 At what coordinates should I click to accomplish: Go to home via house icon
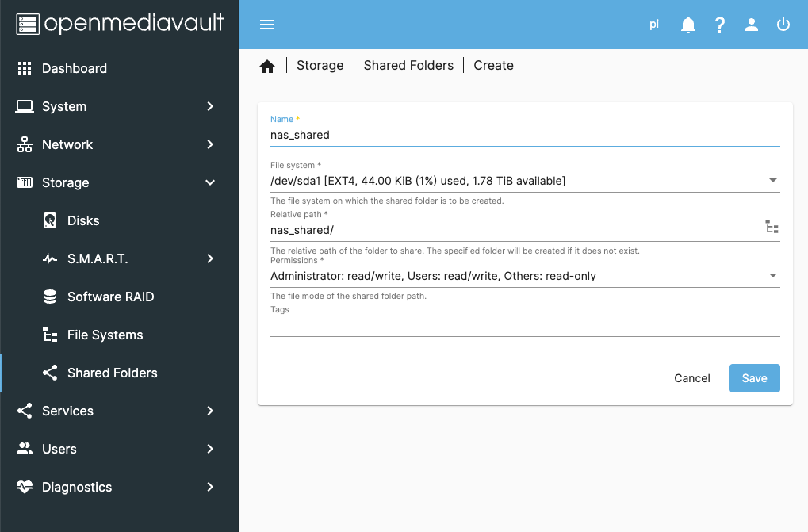tap(267, 66)
